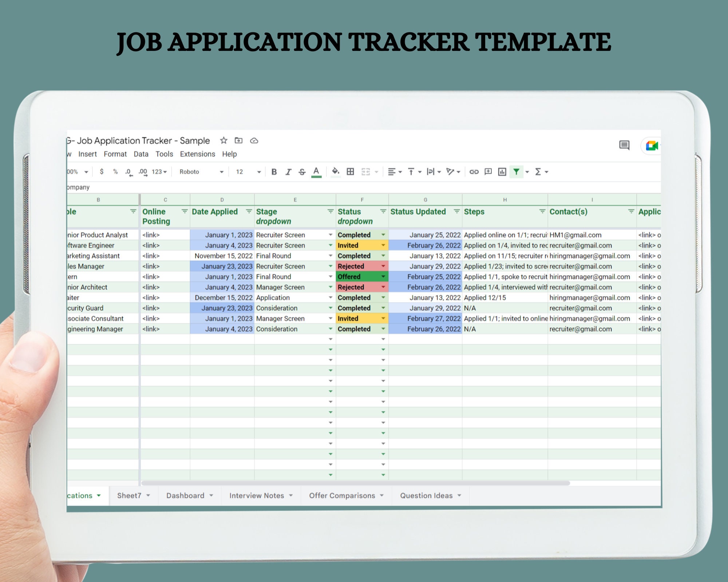Switch to the Dashboard sheet tab
This screenshot has height=582, width=728.
point(185,495)
